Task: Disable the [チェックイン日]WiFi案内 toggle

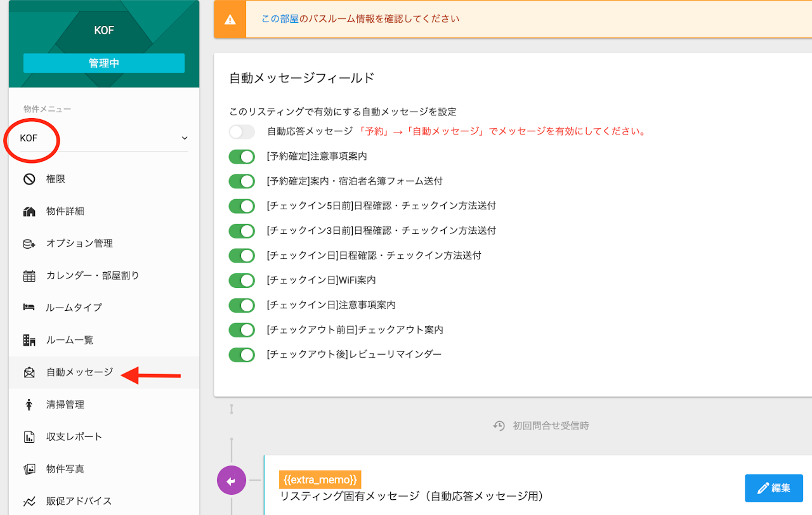Action: [242, 280]
